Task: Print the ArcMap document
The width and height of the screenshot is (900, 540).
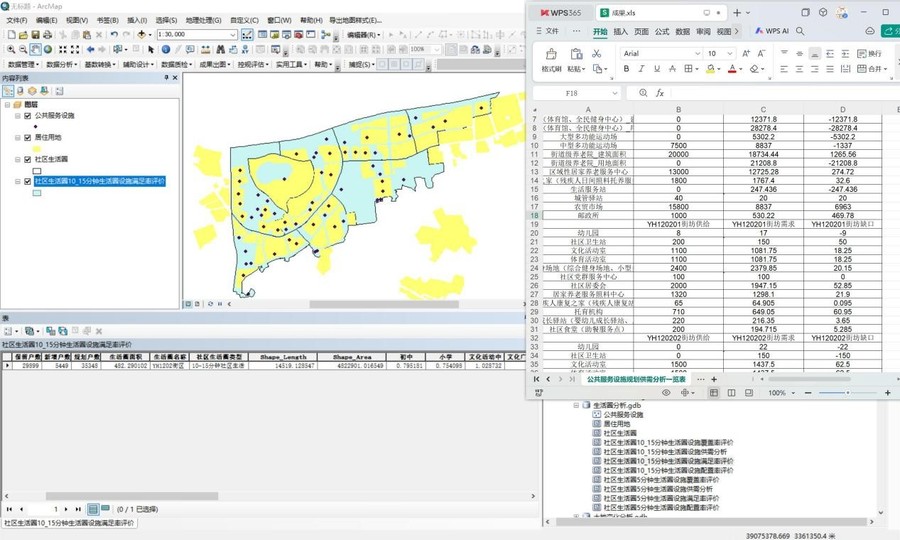Action: 46,35
